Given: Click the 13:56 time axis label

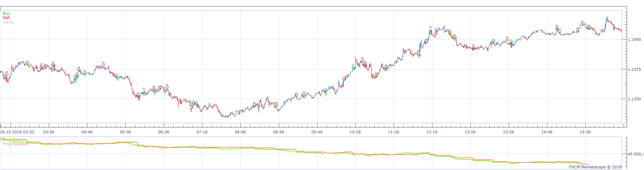Looking at the screenshot, I should coord(508,132).
